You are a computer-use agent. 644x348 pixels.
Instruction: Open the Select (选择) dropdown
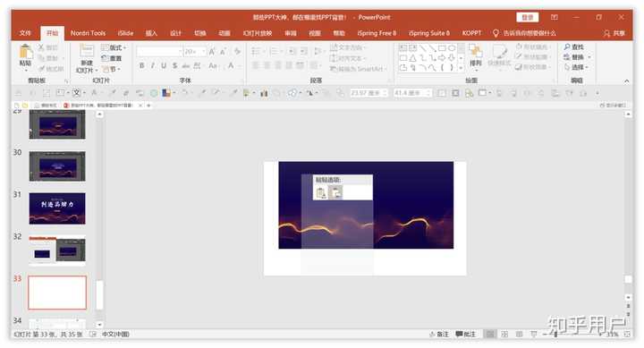point(577,67)
